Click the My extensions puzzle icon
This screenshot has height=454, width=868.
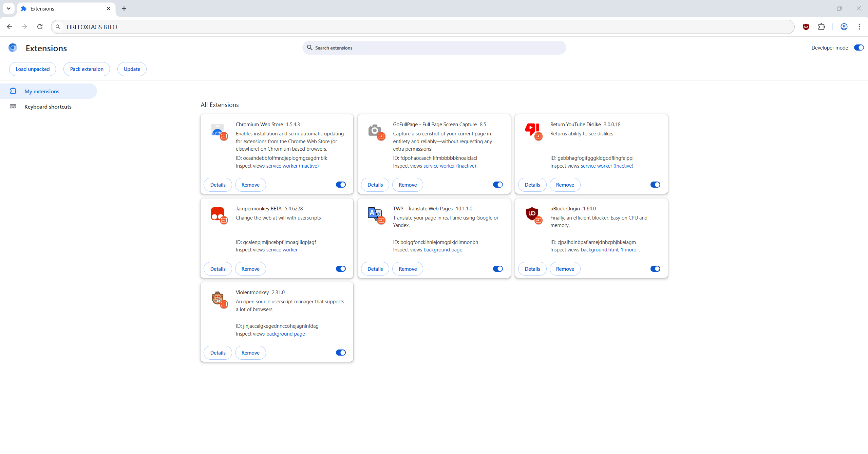click(x=13, y=91)
